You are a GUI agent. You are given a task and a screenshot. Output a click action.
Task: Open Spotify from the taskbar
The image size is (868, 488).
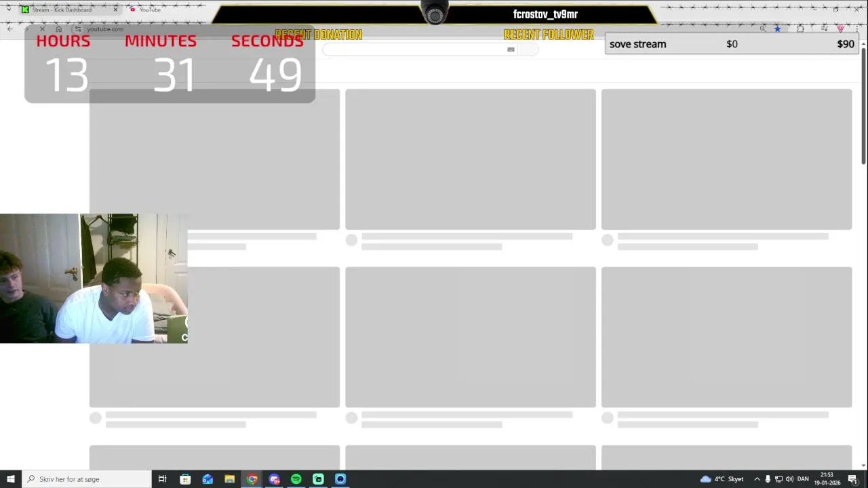pos(296,479)
